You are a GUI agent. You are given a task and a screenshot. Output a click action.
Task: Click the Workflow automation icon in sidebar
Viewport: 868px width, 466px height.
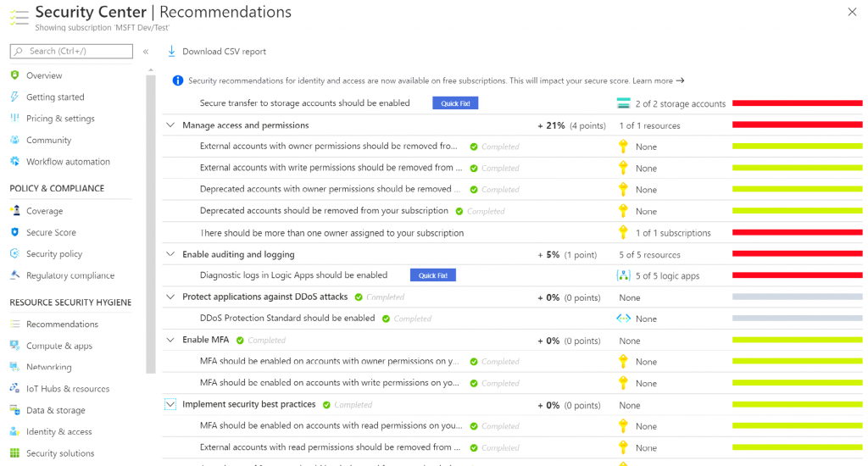tap(14, 162)
